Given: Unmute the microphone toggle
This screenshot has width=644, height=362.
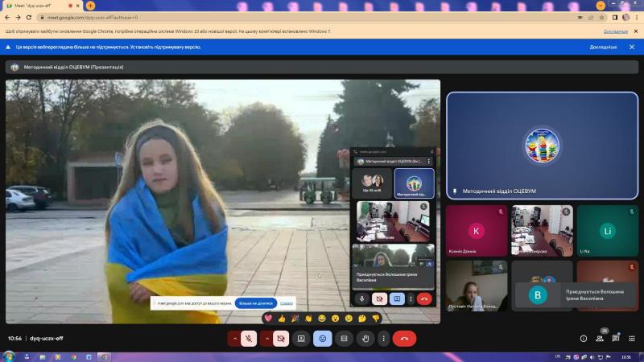Looking at the screenshot, I should 249,339.
